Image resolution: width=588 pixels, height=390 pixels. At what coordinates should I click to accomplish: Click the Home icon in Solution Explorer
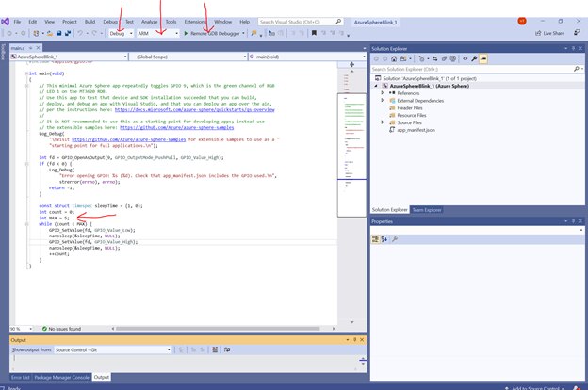click(395, 58)
